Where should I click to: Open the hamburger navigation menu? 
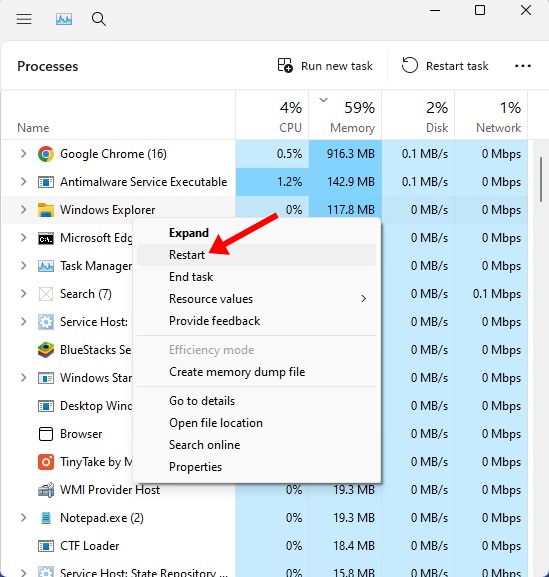[24, 19]
